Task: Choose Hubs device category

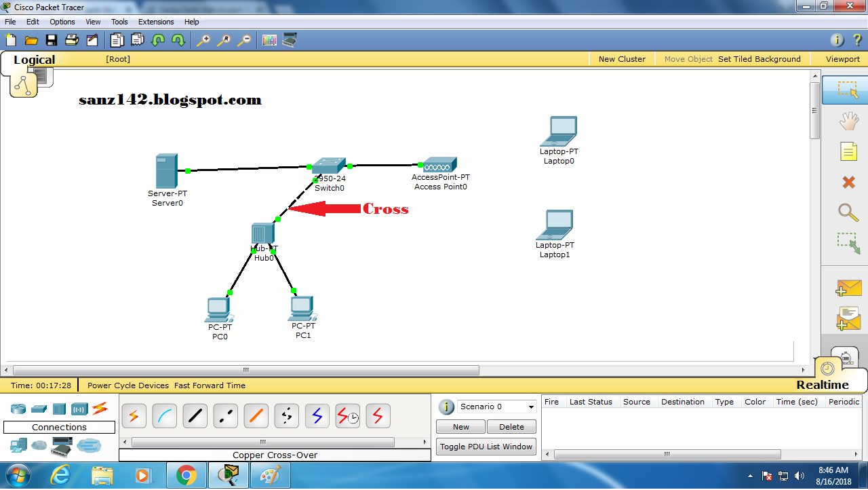Action: (x=59, y=409)
